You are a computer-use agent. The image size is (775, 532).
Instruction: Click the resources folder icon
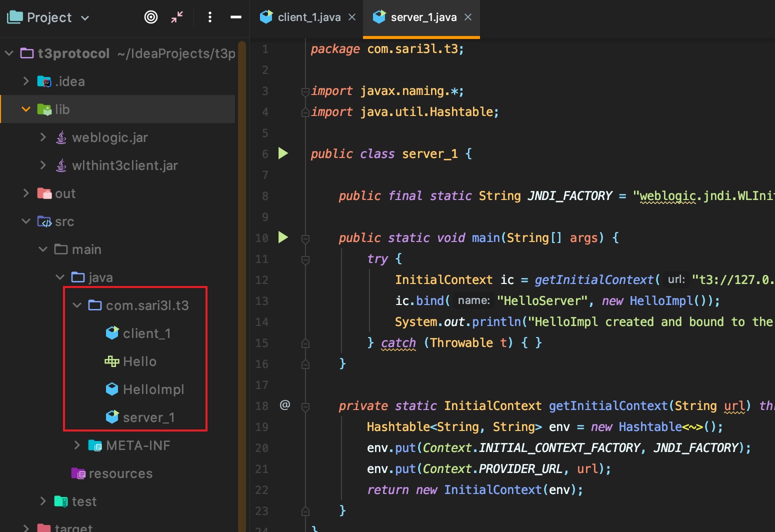[78, 473]
